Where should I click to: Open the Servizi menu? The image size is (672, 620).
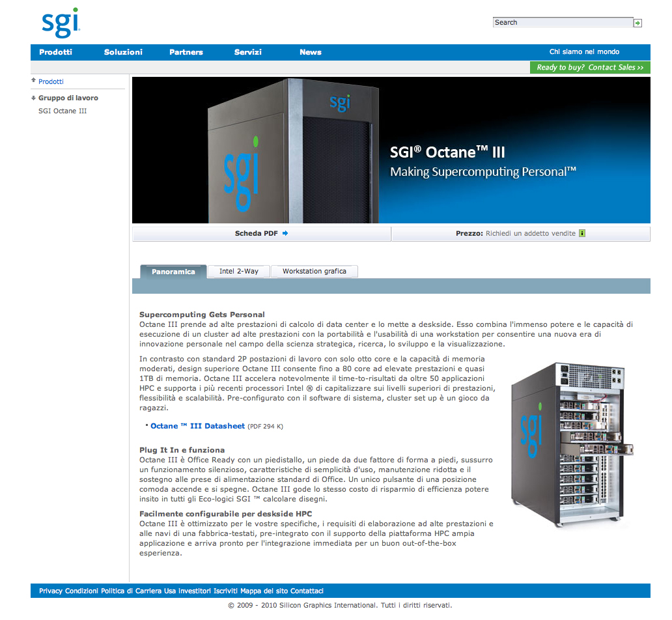click(247, 52)
